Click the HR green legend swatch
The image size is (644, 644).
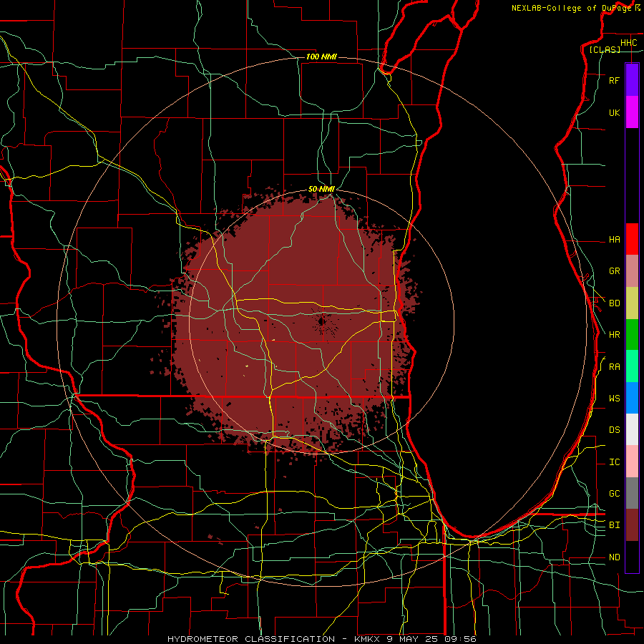click(632, 335)
